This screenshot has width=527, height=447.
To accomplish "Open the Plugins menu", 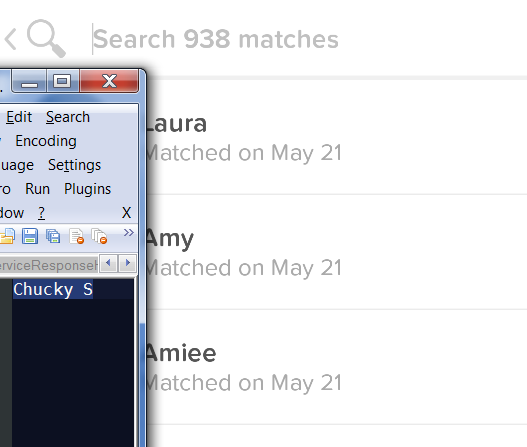I will pos(87,189).
